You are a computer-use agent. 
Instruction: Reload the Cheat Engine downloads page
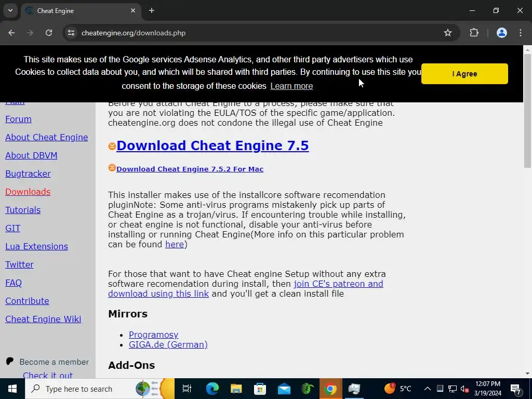point(49,33)
